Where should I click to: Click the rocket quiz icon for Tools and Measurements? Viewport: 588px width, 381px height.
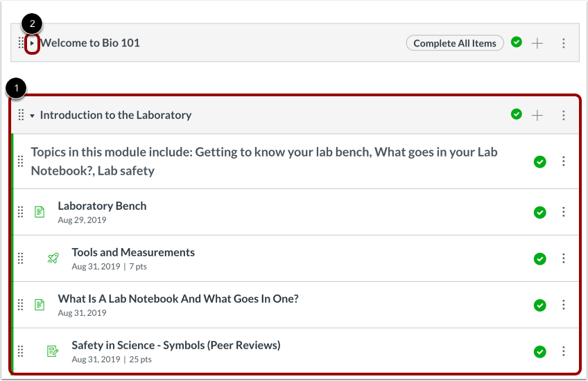tap(53, 258)
